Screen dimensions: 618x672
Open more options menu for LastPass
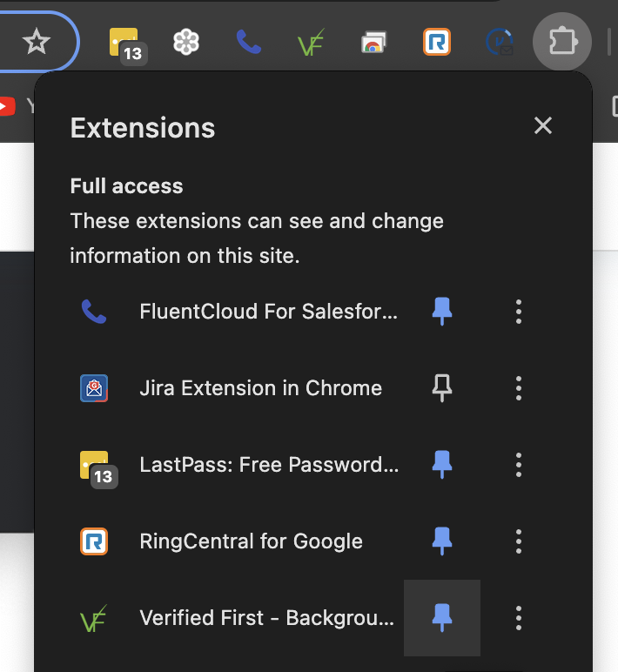tap(519, 465)
